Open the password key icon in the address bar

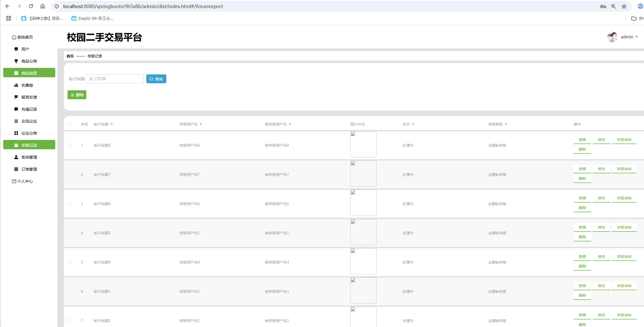pyautogui.click(x=603, y=6)
